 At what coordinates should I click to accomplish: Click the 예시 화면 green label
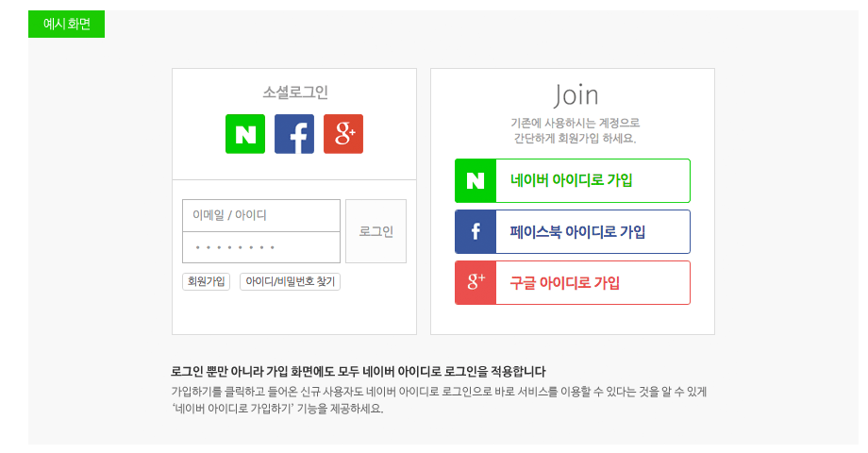click(x=66, y=24)
